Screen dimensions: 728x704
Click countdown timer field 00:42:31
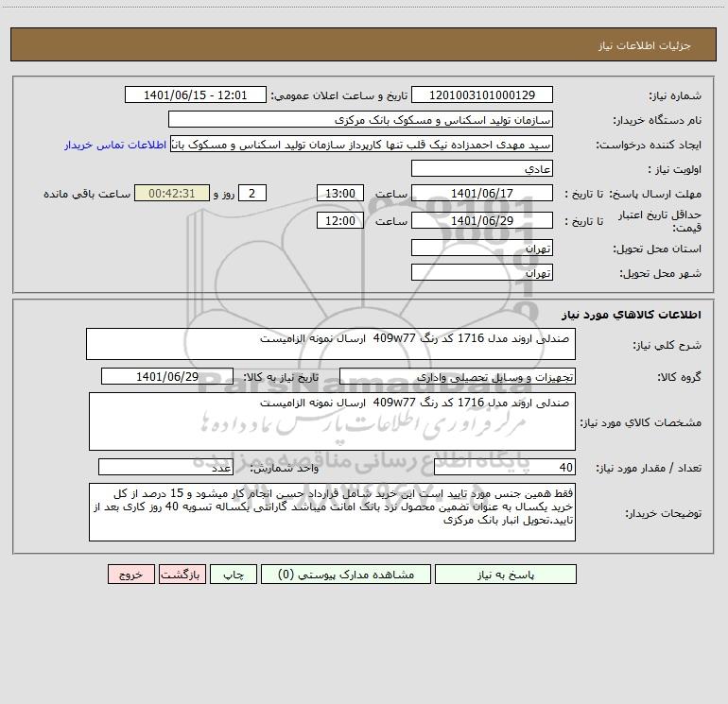[172, 193]
